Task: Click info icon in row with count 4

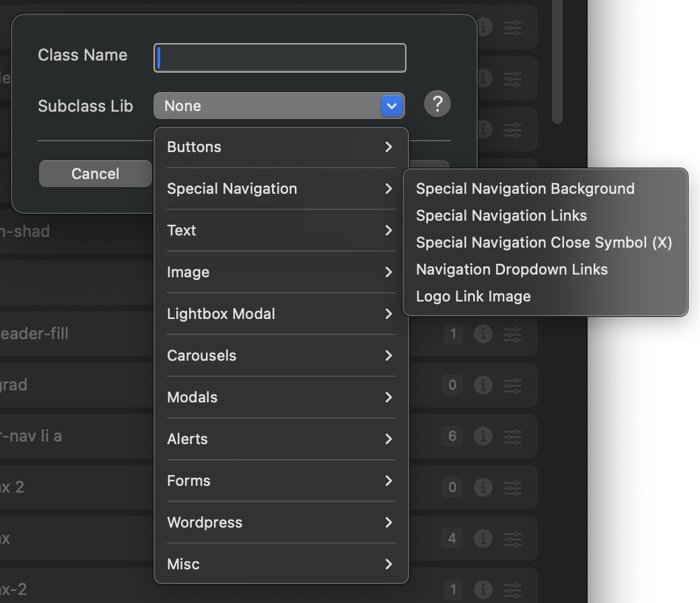Action: pyautogui.click(x=483, y=538)
